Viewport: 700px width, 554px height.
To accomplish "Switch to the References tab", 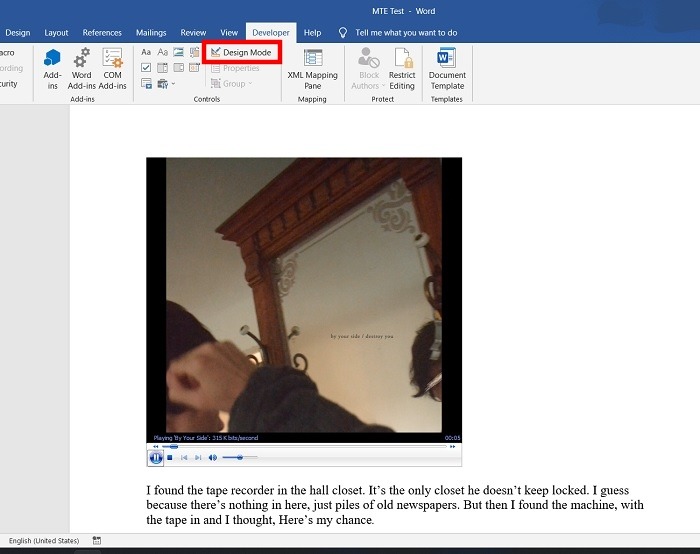I will [102, 33].
